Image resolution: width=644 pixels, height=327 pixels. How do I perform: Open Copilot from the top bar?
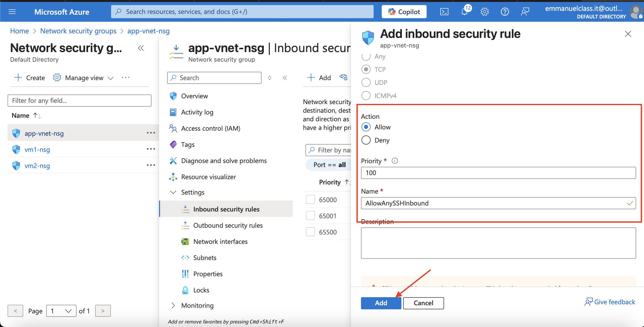point(404,12)
